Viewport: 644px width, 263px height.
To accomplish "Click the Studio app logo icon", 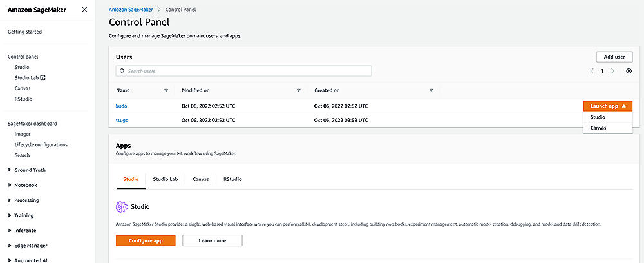I will [x=122, y=207].
